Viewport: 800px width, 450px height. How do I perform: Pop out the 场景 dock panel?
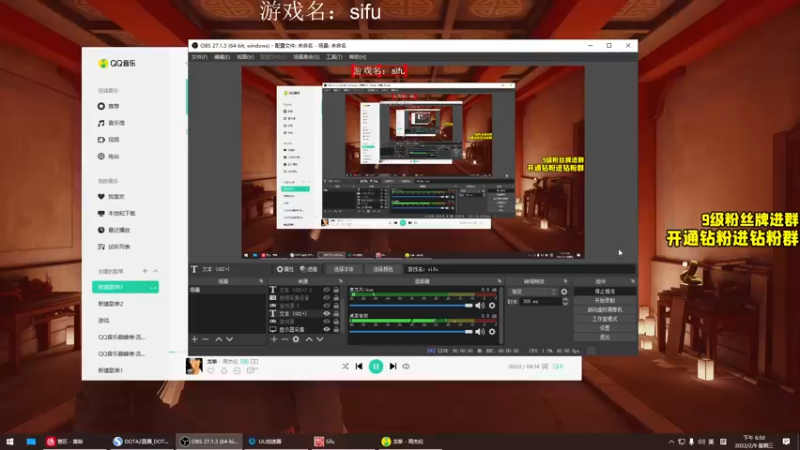(x=261, y=281)
